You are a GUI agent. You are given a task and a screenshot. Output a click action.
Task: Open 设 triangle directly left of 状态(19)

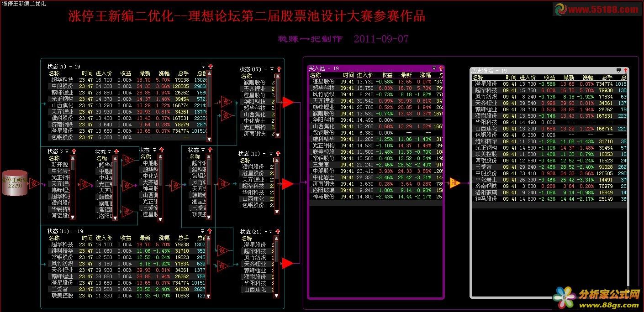(x=224, y=184)
